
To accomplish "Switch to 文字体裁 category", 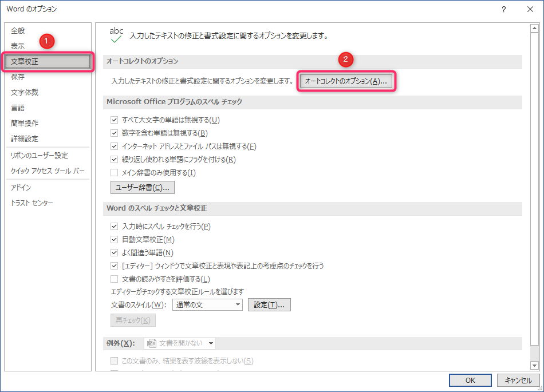I will tap(24, 92).
